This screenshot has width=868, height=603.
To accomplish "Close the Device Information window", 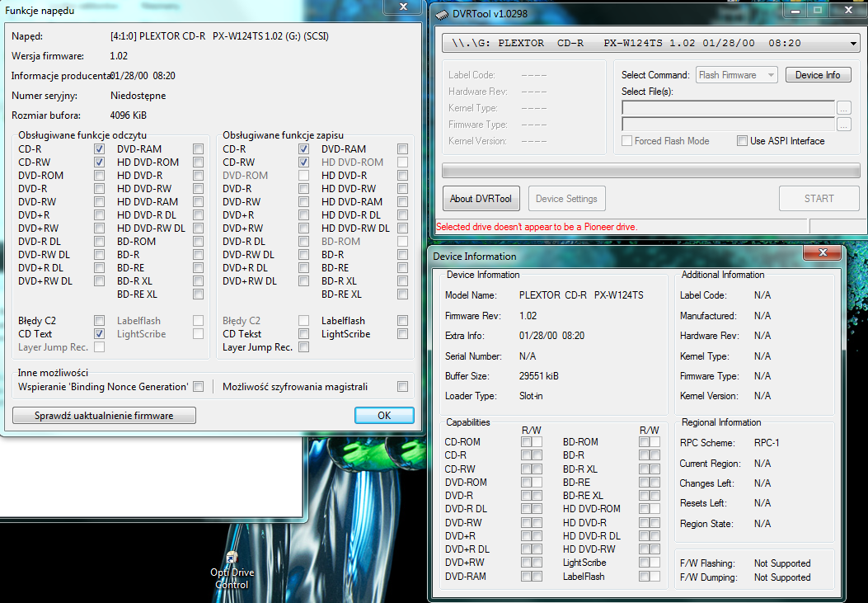I will click(822, 252).
